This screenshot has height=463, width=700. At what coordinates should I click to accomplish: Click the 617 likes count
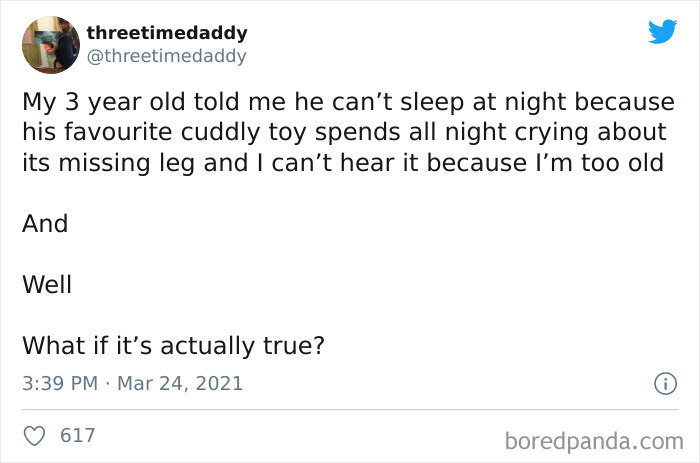78,435
